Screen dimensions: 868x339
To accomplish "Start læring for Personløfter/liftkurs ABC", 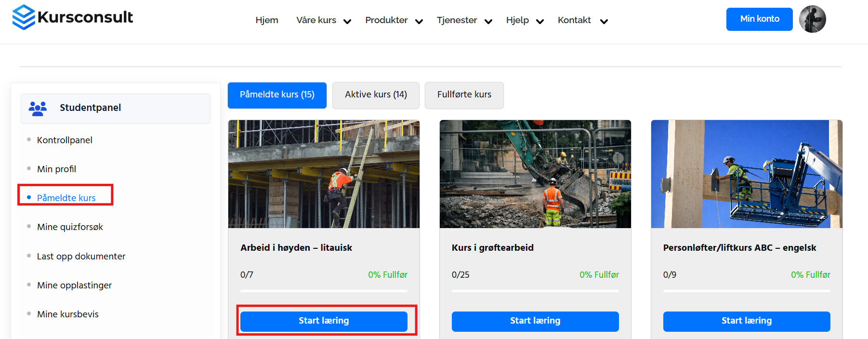I will [747, 321].
